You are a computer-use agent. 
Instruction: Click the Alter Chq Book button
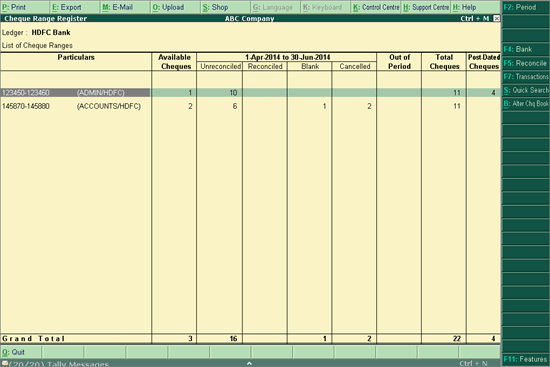[526, 104]
